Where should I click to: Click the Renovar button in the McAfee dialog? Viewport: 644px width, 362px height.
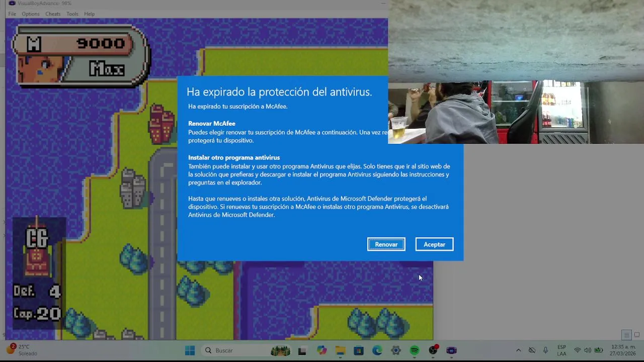386,244
